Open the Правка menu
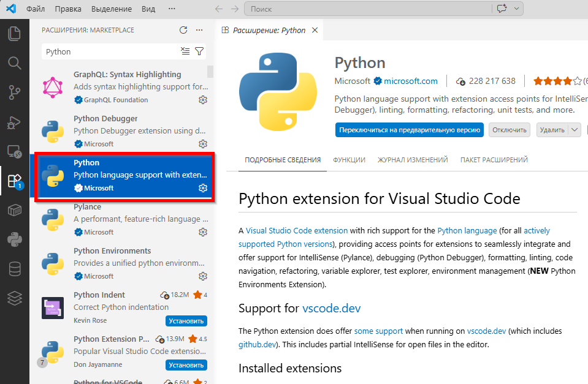The image size is (588, 384). click(68, 9)
